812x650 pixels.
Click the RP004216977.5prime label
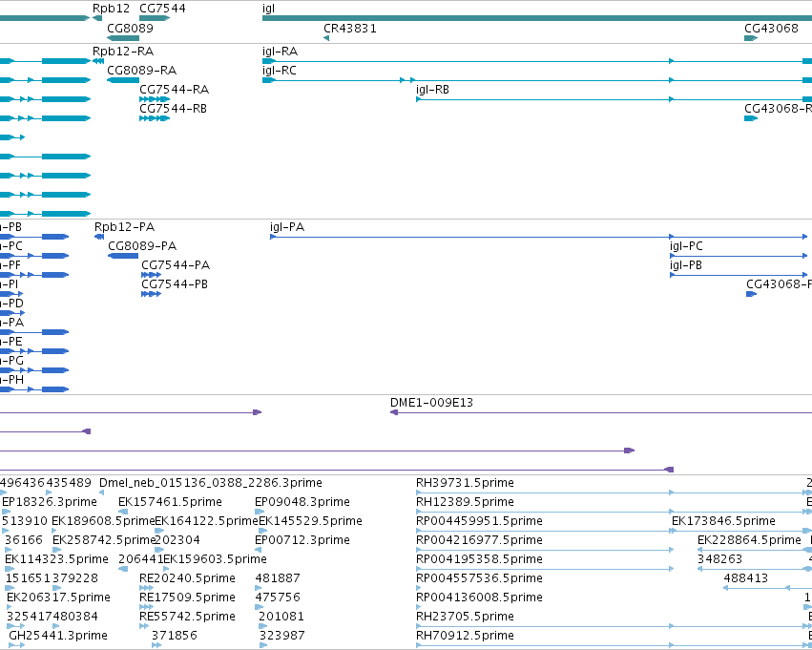[x=479, y=540]
